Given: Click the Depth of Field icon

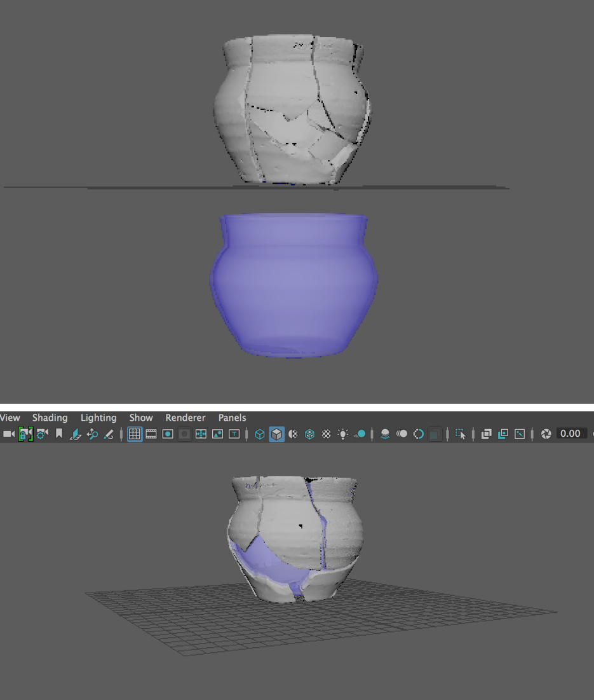Looking at the screenshot, I should click(x=435, y=434).
